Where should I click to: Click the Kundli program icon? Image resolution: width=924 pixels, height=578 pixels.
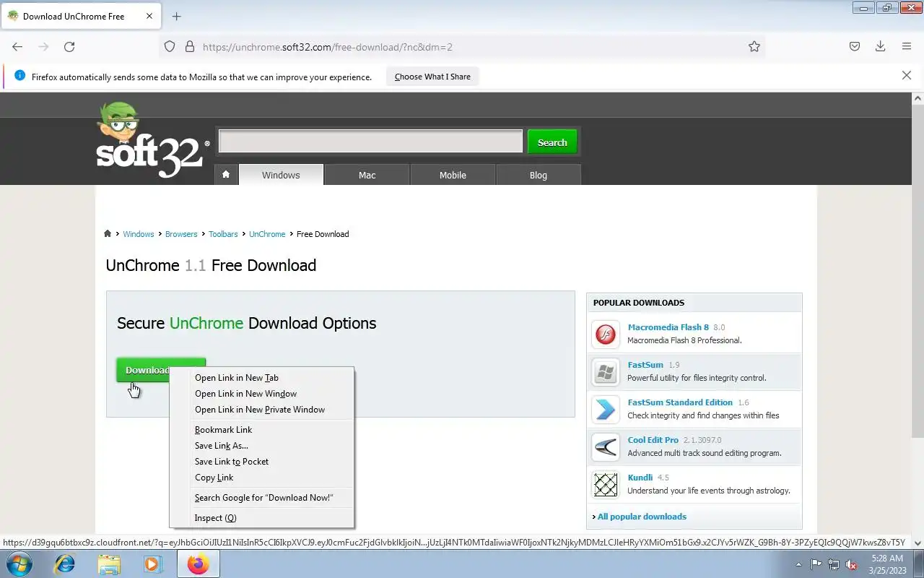coord(606,484)
